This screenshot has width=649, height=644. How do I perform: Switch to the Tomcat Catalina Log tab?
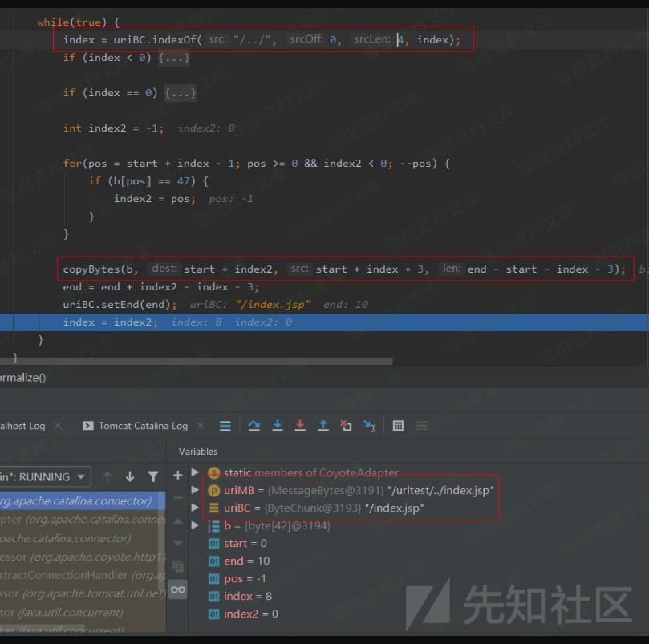(x=143, y=426)
